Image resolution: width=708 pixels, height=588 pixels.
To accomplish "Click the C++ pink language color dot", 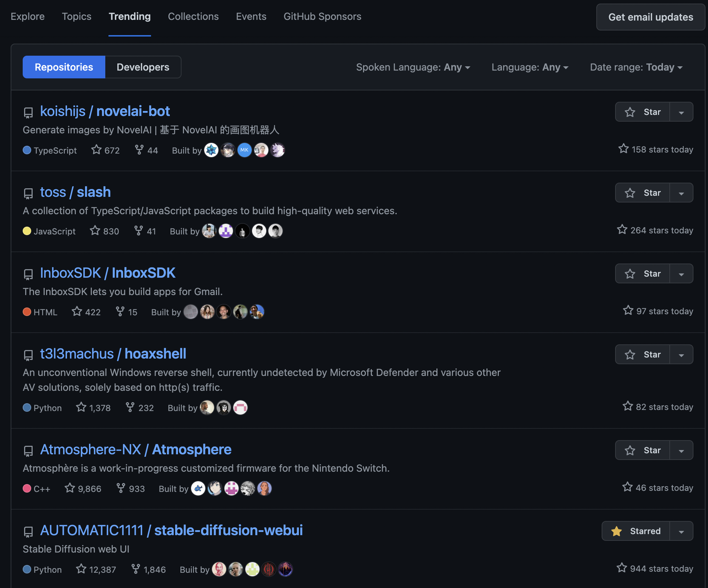I will [27, 488].
